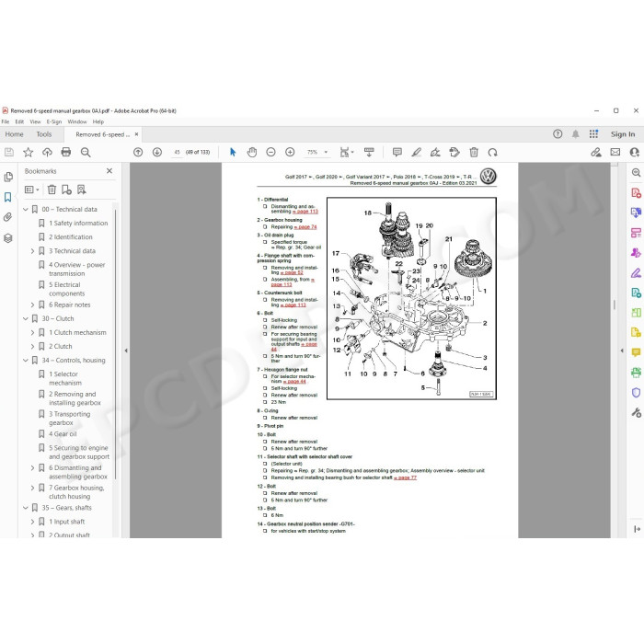Add a sticky note comment

tap(397, 152)
